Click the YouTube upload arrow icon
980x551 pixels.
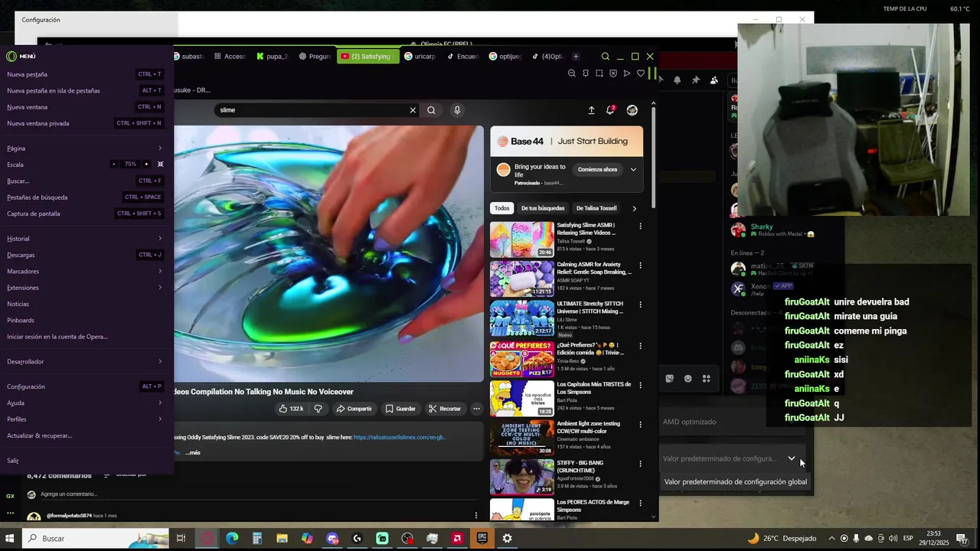click(591, 110)
